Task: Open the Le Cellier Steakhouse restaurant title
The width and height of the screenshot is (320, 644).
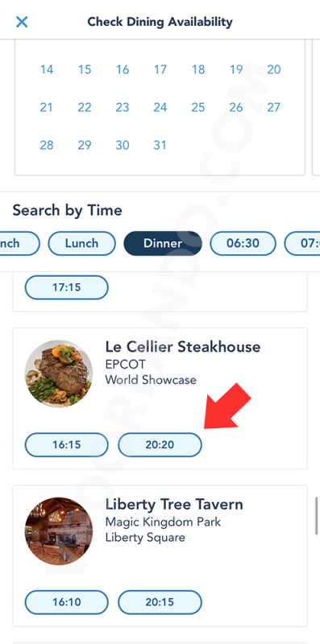Action: (x=183, y=347)
